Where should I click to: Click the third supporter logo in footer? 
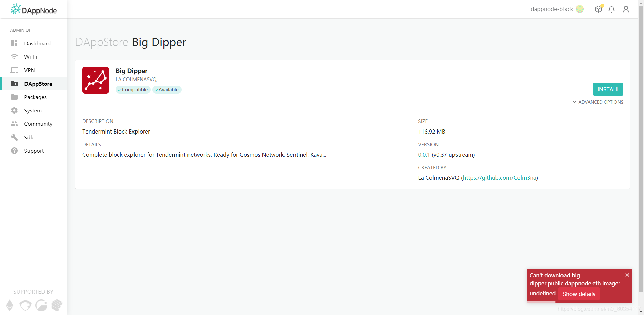(x=41, y=305)
